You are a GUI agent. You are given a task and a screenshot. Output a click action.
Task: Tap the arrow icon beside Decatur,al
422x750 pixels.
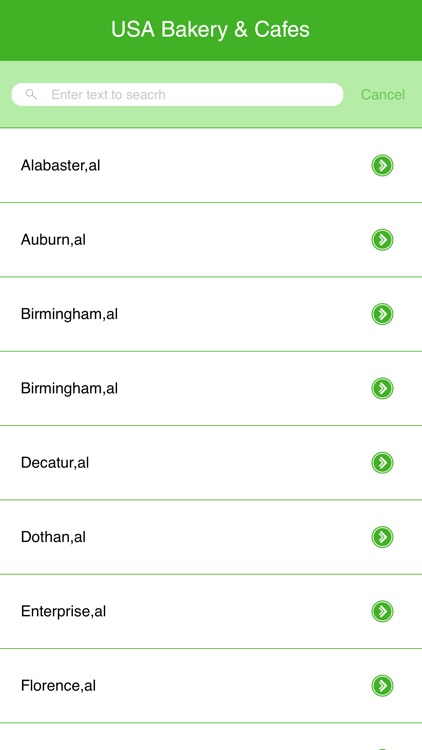click(382, 463)
